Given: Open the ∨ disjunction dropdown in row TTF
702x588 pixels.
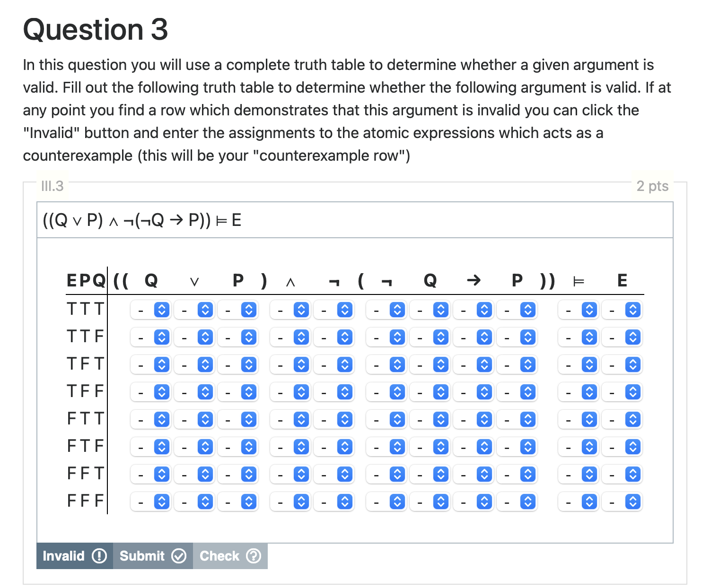Looking at the screenshot, I should [x=194, y=337].
